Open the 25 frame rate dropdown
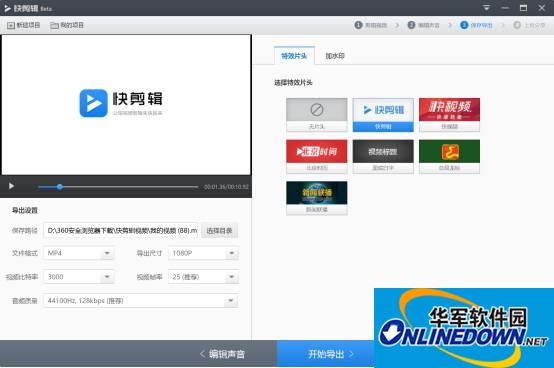This screenshot has height=368, width=554. click(x=203, y=277)
